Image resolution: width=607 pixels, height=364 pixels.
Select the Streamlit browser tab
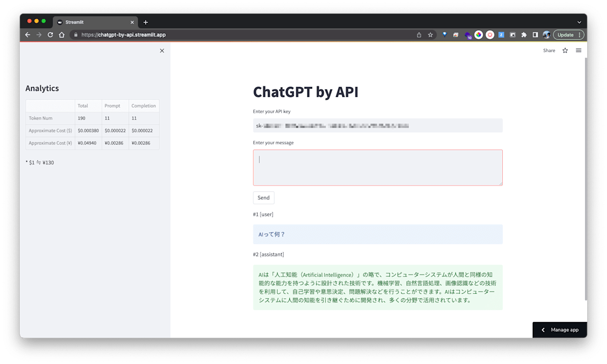click(95, 22)
